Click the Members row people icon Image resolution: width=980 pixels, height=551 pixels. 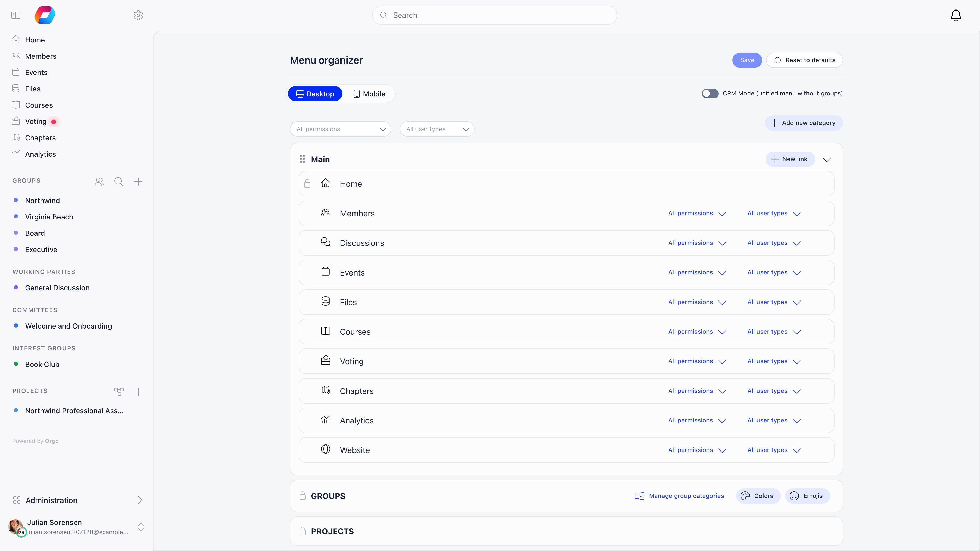(x=326, y=212)
